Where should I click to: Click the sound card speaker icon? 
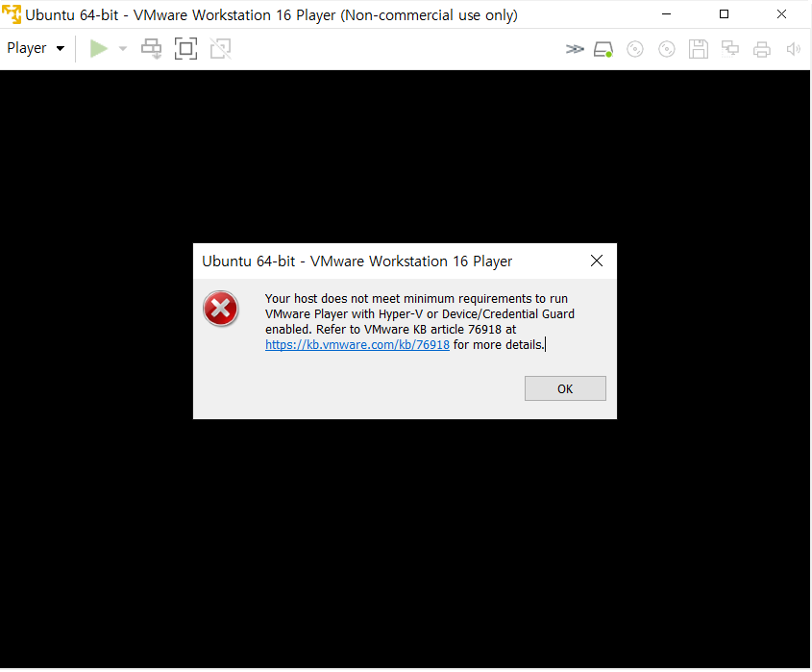pyautogui.click(x=794, y=49)
